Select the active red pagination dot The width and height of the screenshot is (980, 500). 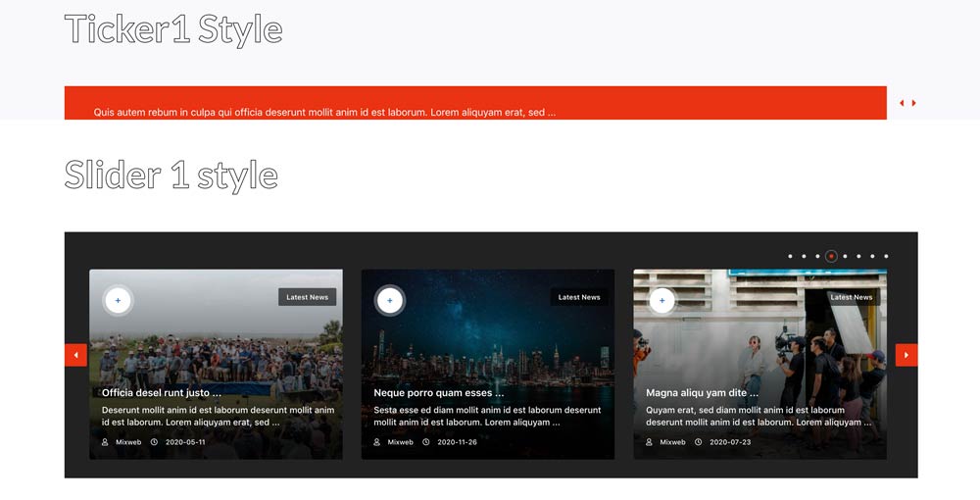coord(831,257)
